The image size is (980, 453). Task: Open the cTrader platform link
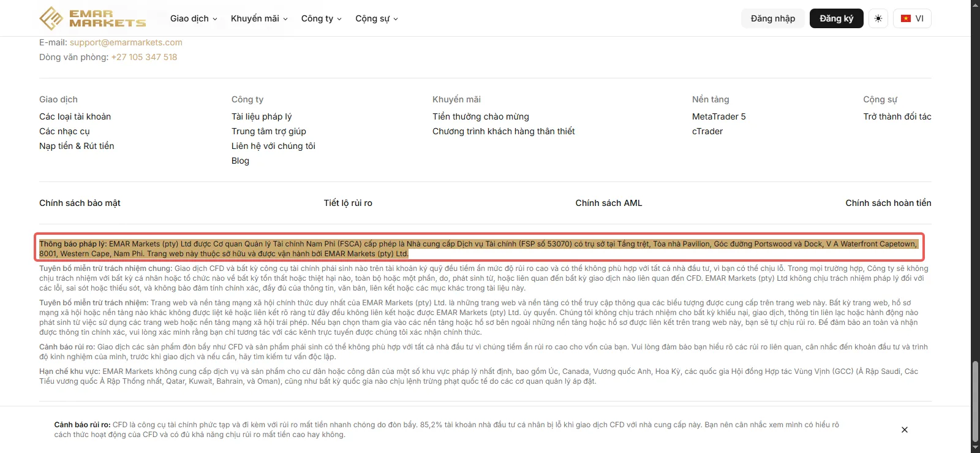pyautogui.click(x=707, y=131)
